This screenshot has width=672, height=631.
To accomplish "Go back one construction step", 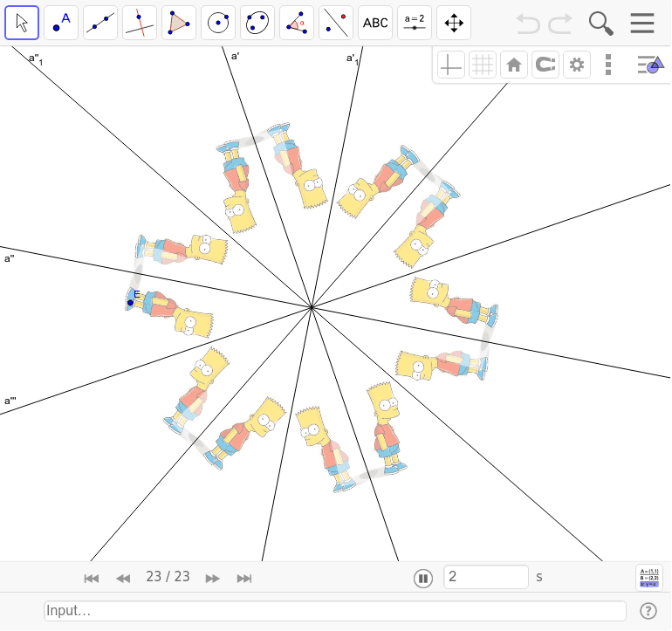I will tap(123, 579).
